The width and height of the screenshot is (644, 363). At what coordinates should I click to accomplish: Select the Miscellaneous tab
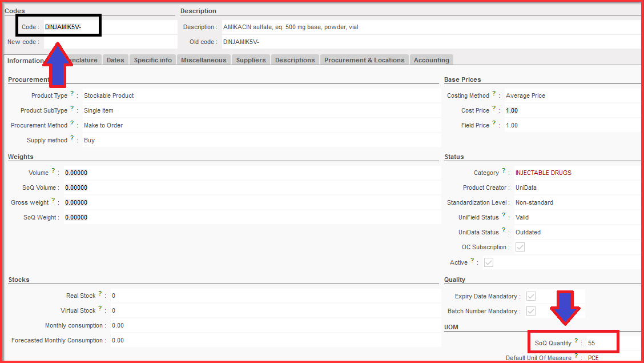(x=204, y=60)
